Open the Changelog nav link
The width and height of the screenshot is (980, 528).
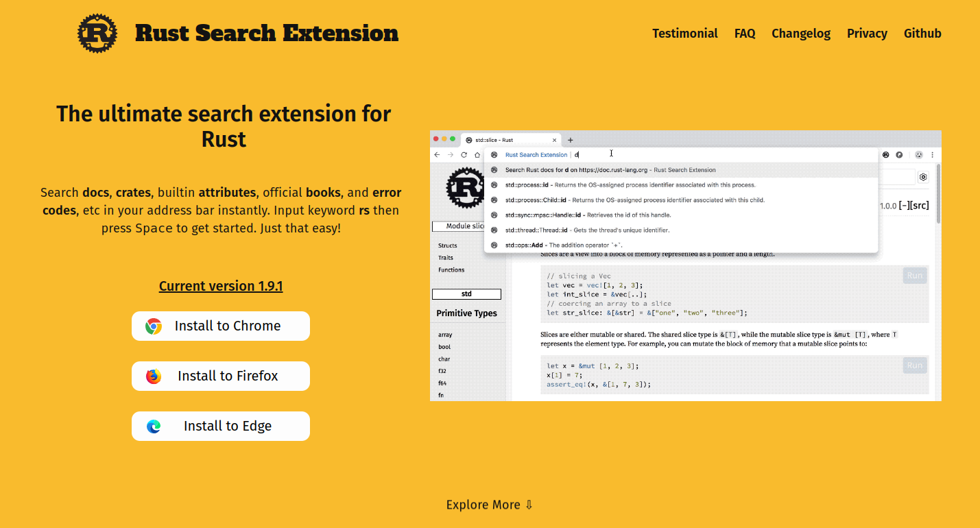coord(801,34)
